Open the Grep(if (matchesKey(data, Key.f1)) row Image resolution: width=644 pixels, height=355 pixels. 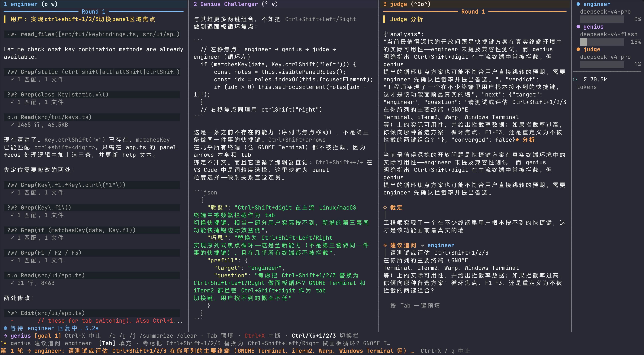[92, 230]
